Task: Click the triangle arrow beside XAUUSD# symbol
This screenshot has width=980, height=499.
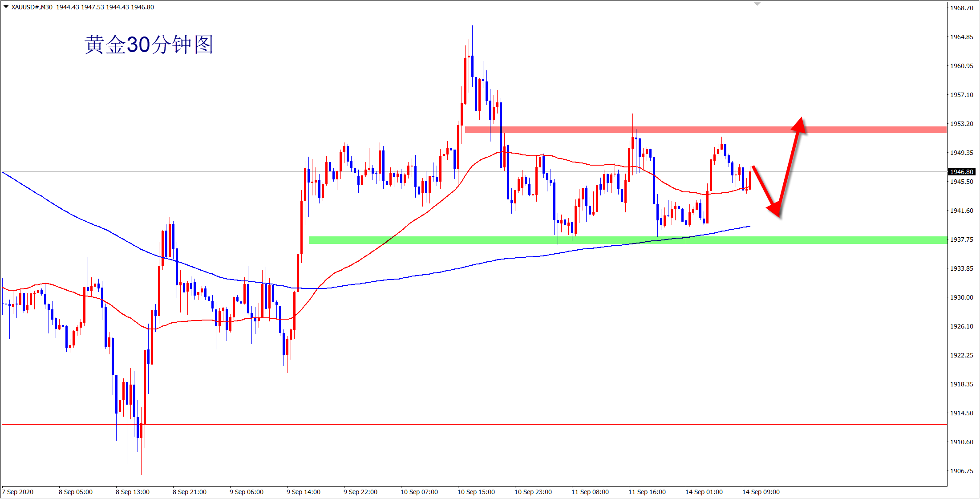Action: tap(6, 7)
